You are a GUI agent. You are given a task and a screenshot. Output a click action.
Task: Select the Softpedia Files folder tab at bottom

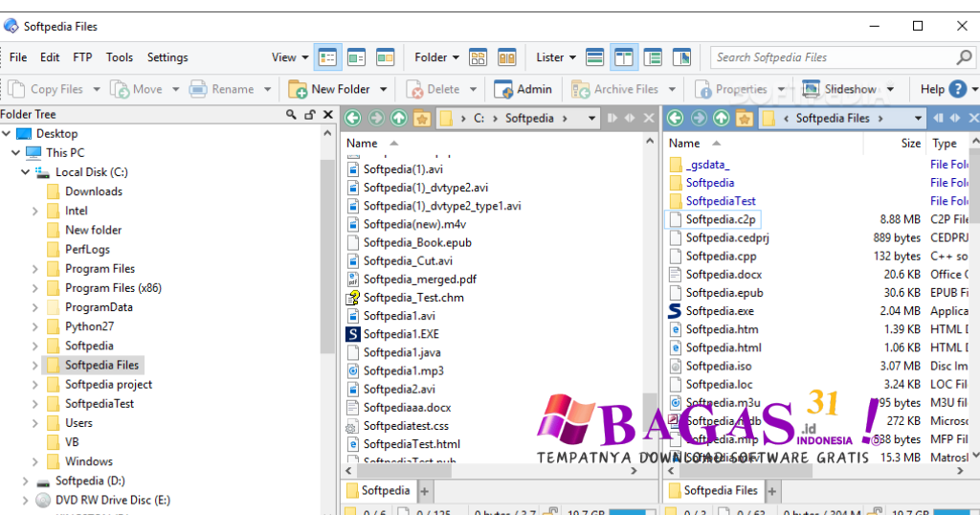pyautogui.click(x=713, y=491)
